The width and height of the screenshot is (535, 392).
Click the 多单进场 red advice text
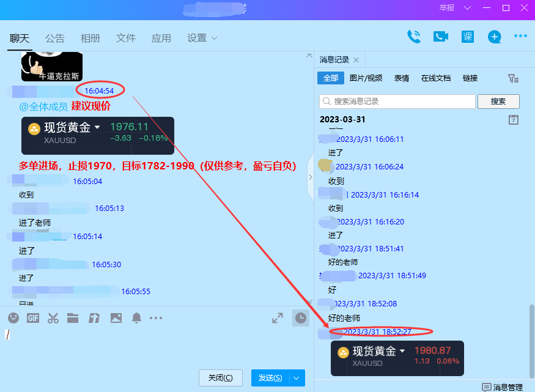157,166
